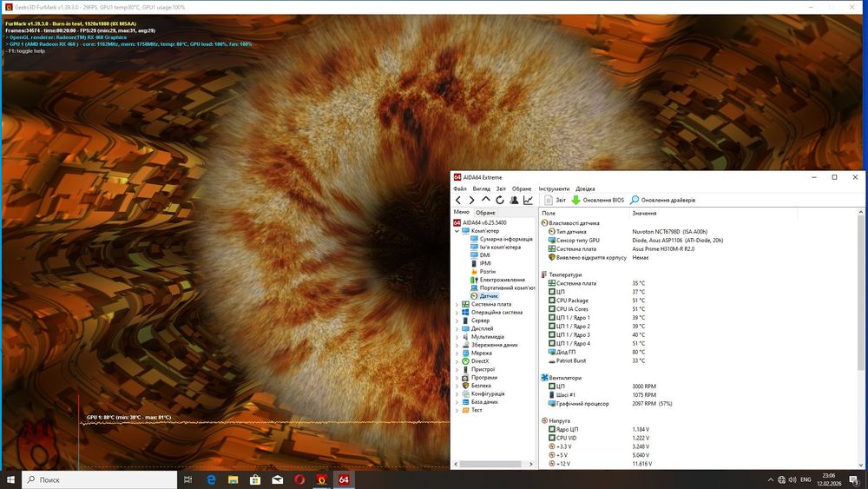
Task: Collapse the Комп'ютер tree node
Action: pyautogui.click(x=457, y=231)
